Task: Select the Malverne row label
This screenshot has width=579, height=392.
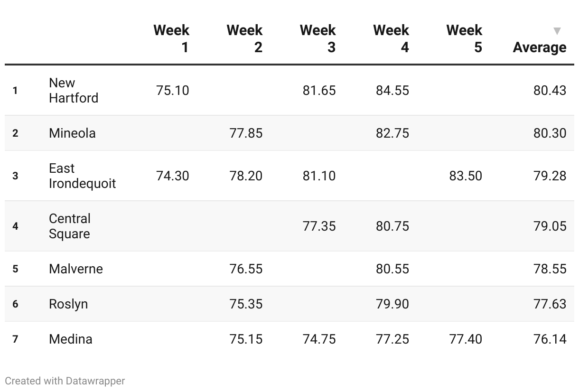Action: click(75, 269)
